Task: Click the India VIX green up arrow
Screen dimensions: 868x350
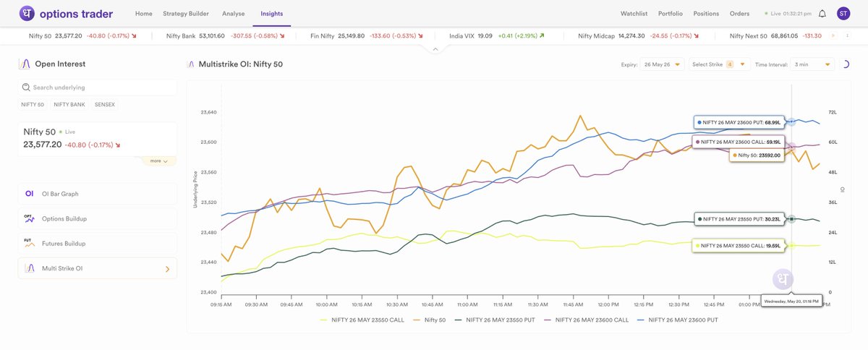Action: pyautogui.click(x=541, y=35)
